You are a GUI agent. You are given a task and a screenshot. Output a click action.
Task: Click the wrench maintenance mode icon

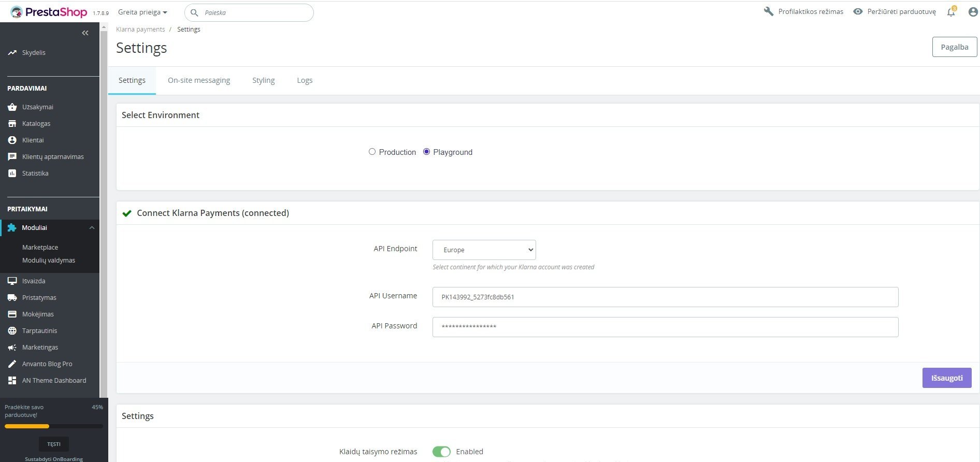click(769, 11)
